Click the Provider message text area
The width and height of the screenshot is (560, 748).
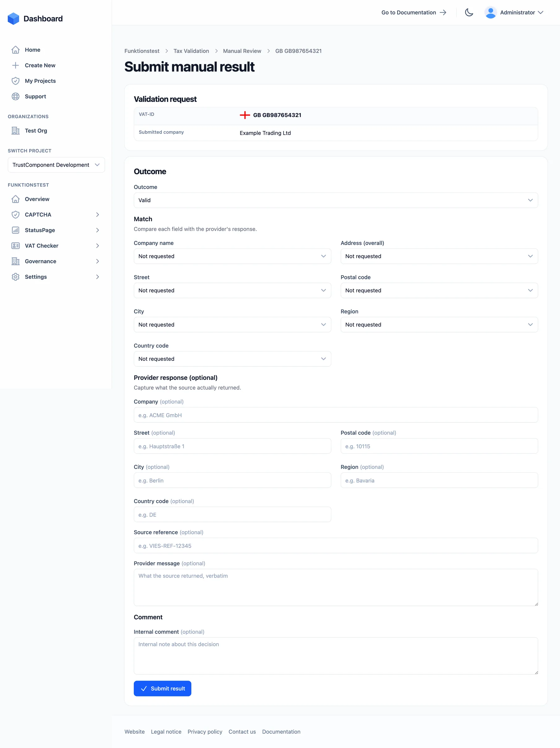(x=336, y=588)
